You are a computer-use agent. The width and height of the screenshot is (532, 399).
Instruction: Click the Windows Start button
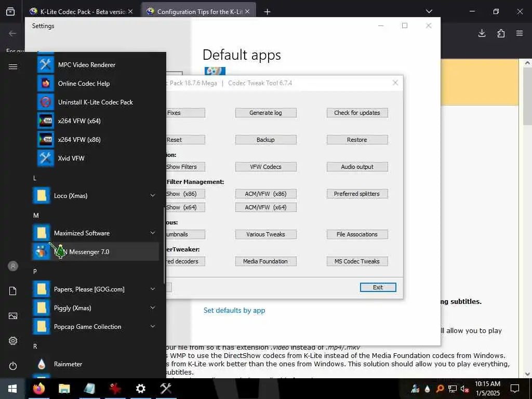[x=12, y=389]
